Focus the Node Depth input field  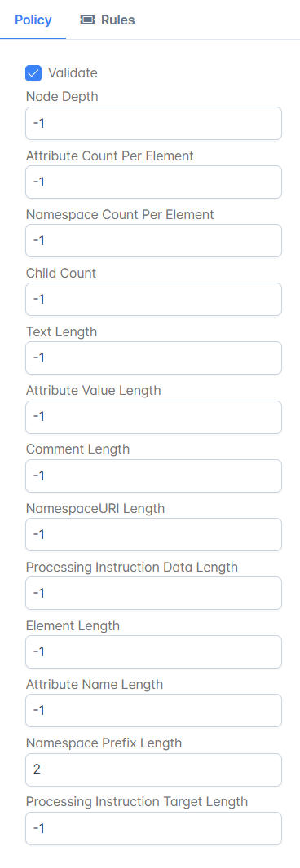point(153,124)
